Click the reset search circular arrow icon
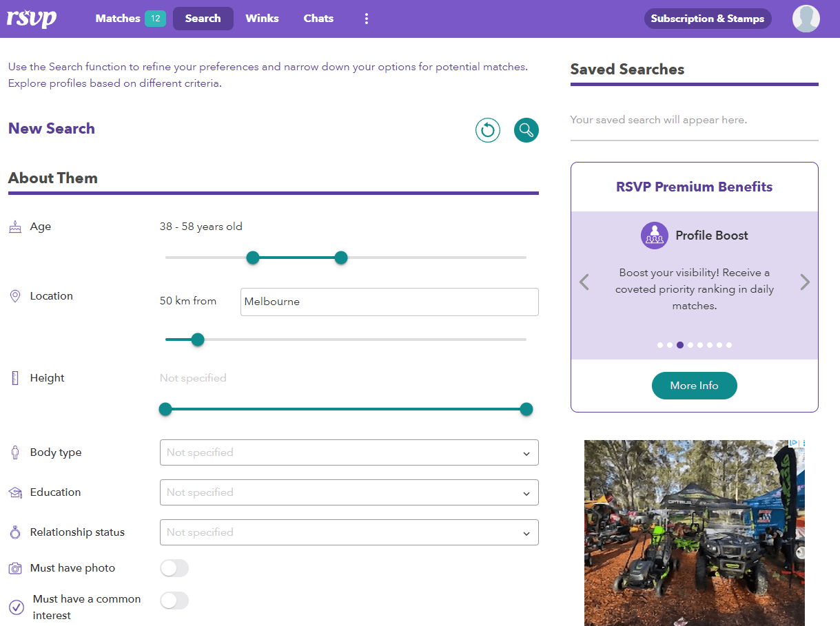Image resolution: width=840 pixels, height=626 pixels. pyautogui.click(x=488, y=130)
